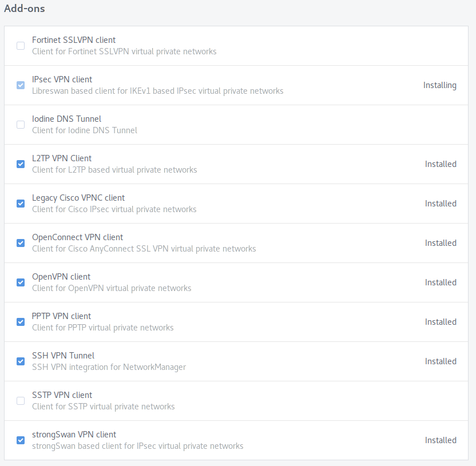Check the Iodine DNS Tunnel add-on
Viewport: 476px width, 466px height.
(21, 125)
